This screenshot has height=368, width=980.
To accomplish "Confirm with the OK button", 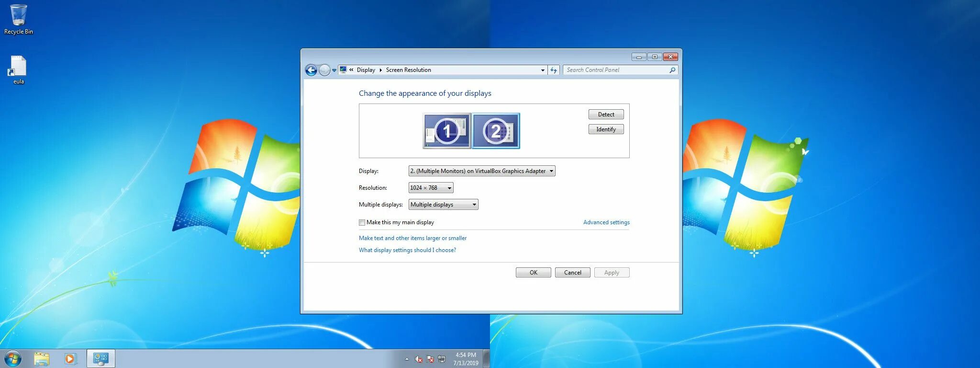I will tap(534, 273).
